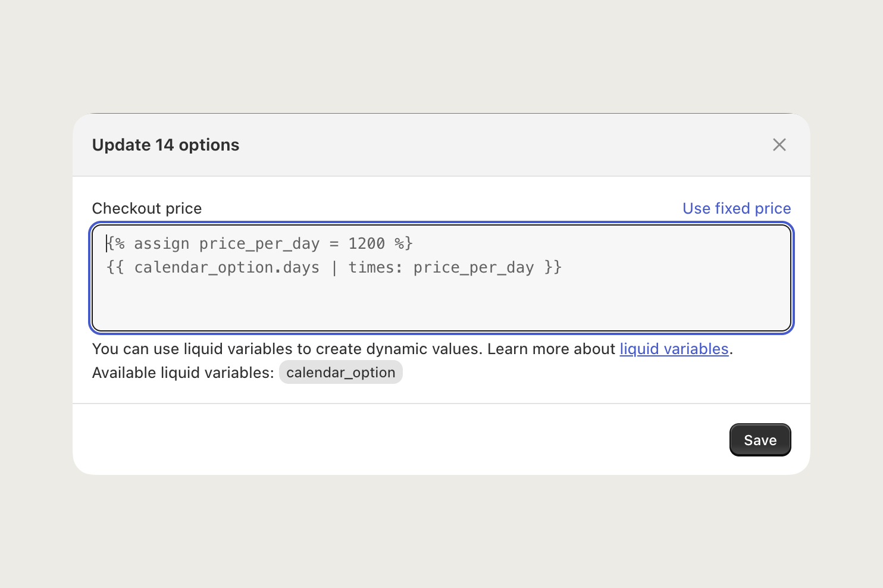Place cursor at closing }} braces
883x588 pixels.
[x=553, y=267]
